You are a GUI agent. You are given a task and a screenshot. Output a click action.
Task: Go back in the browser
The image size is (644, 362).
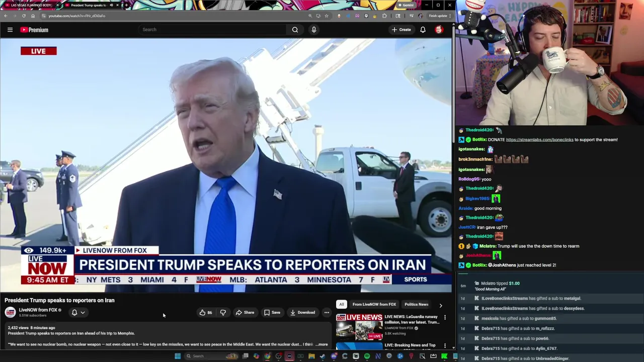[x=6, y=16]
